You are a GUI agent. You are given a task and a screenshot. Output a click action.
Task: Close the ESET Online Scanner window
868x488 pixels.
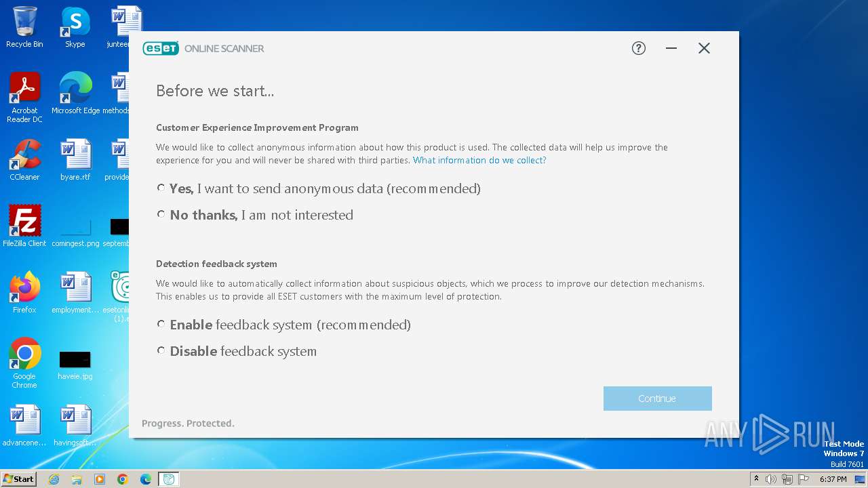(704, 48)
